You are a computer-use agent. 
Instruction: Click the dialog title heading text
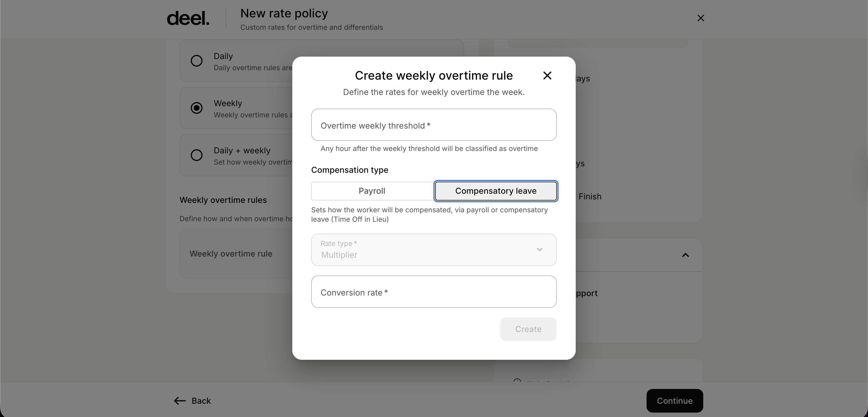pyautogui.click(x=433, y=75)
